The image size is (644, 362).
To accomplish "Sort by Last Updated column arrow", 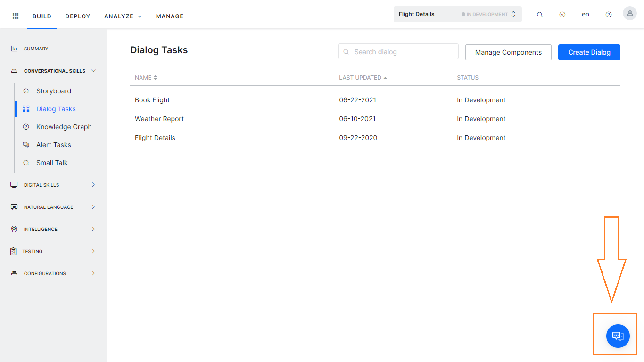I will pyautogui.click(x=385, y=78).
